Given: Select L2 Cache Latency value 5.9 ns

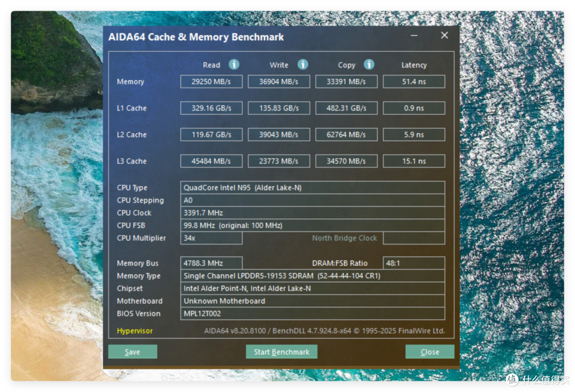Looking at the screenshot, I should 414,135.
